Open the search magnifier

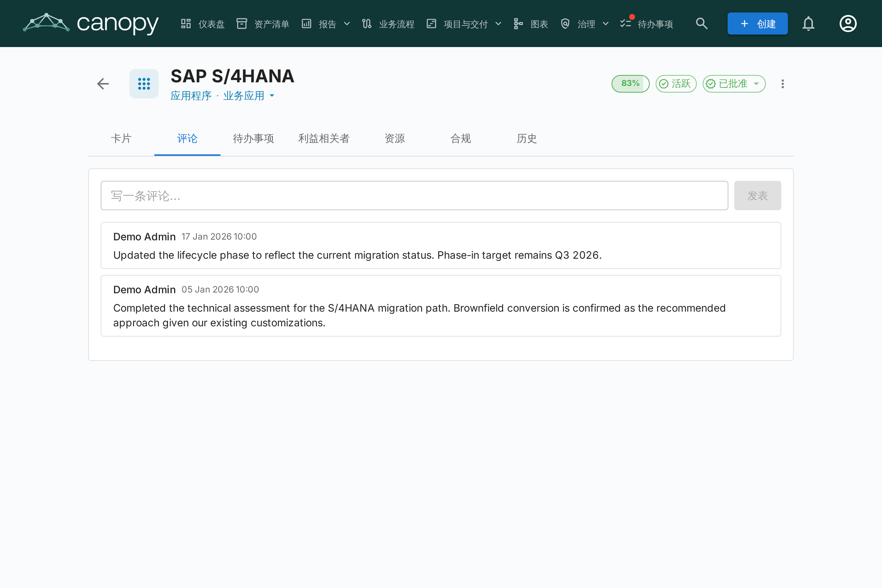pyautogui.click(x=702, y=24)
